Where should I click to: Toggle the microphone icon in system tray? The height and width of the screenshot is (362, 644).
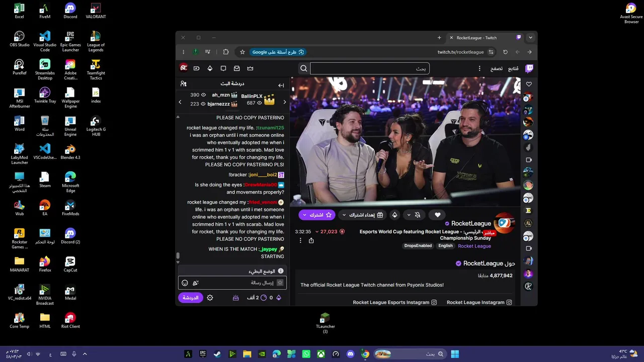(x=74, y=354)
